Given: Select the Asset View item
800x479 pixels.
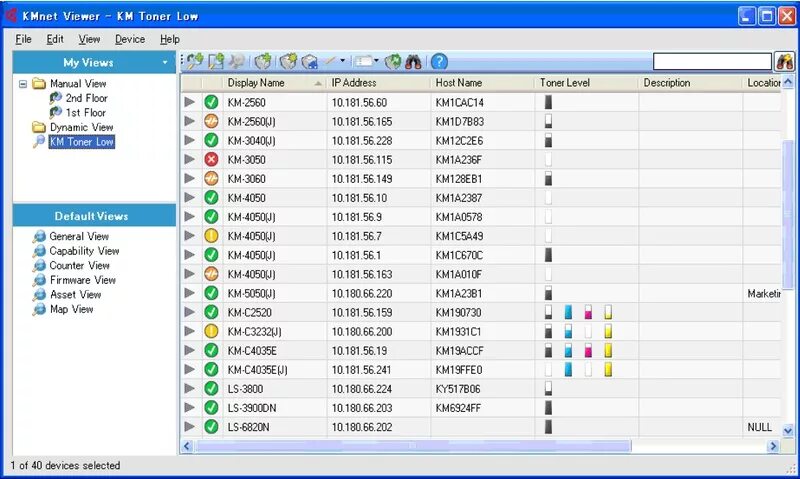Looking at the screenshot, I should point(76,294).
